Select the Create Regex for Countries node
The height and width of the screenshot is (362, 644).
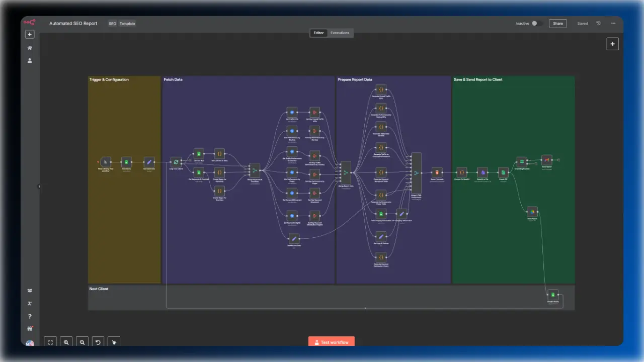pyautogui.click(x=219, y=191)
